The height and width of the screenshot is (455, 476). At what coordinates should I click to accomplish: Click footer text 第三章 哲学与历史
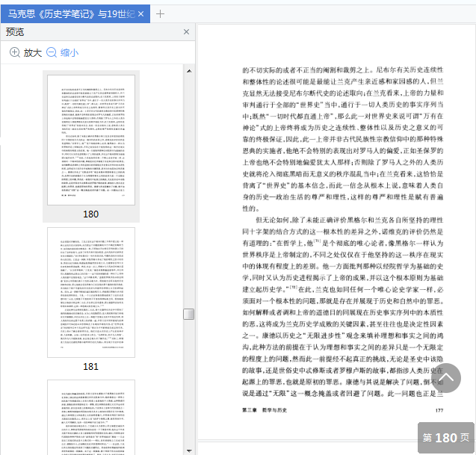(265, 410)
